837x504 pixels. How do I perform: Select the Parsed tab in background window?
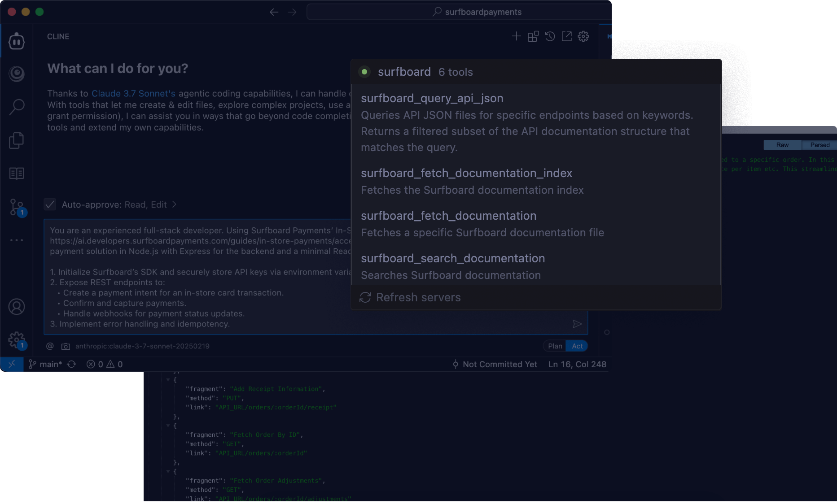tap(819, 145)
